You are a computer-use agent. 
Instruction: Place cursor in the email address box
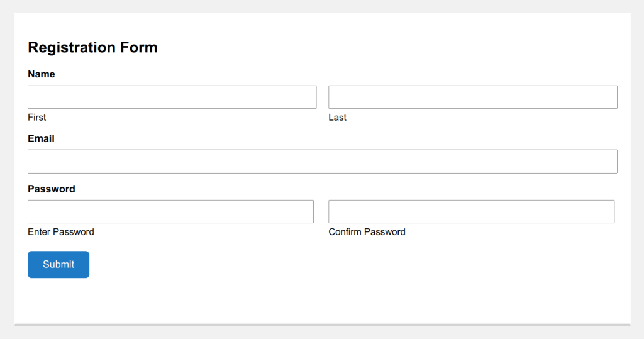(322, 162)
